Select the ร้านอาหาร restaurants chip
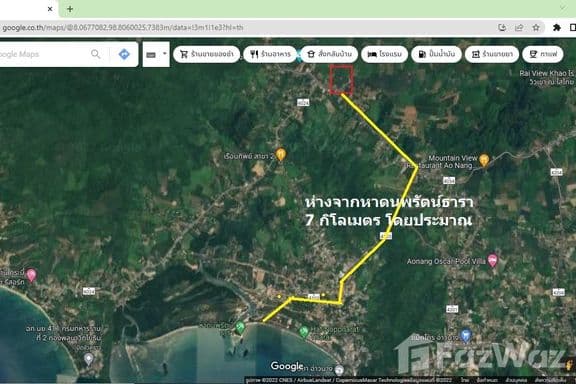 pos(270,54)
